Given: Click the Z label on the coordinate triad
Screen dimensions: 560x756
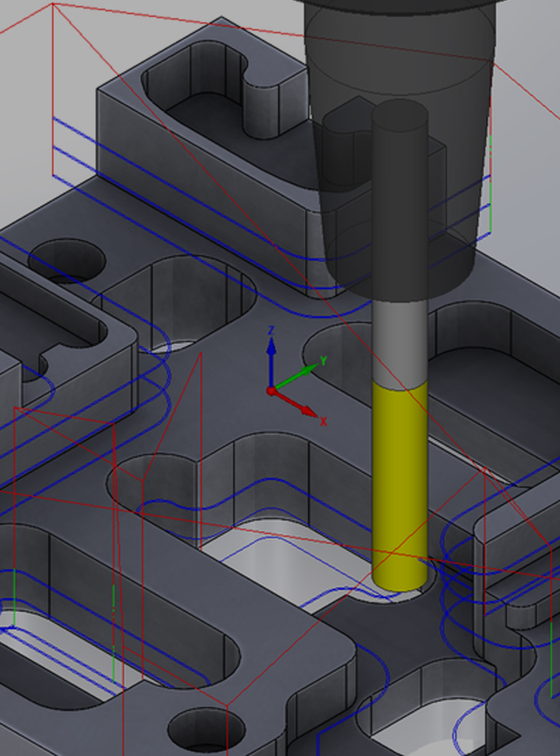Looking at the screenshot, I should point(271,330).
